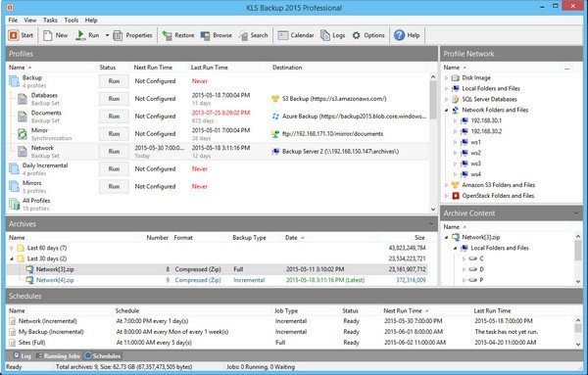Run the Daily Incremental group
This screenshot has width=588, height=375.
point(114,169)
